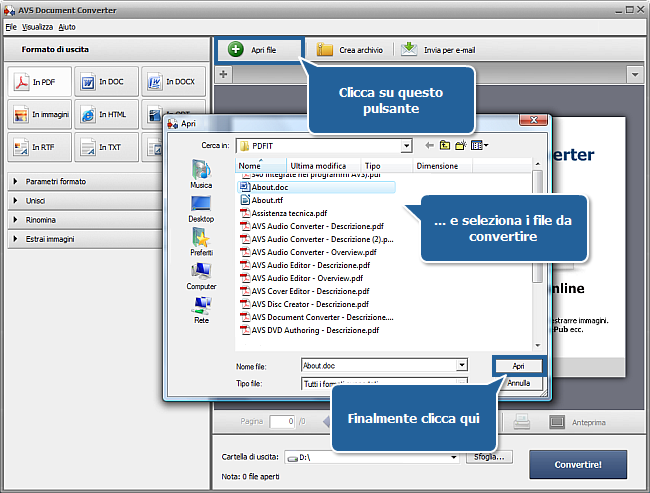Image resolution: width=650 pixels, height=493 pixels.
Task: Sort files by Tipo column
Action: pyautogui.click(x=387, y=165)
